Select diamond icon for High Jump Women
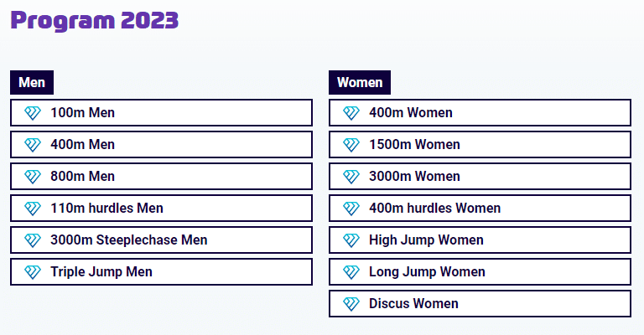This screenshot has height=335, width=644. [351, 240]
